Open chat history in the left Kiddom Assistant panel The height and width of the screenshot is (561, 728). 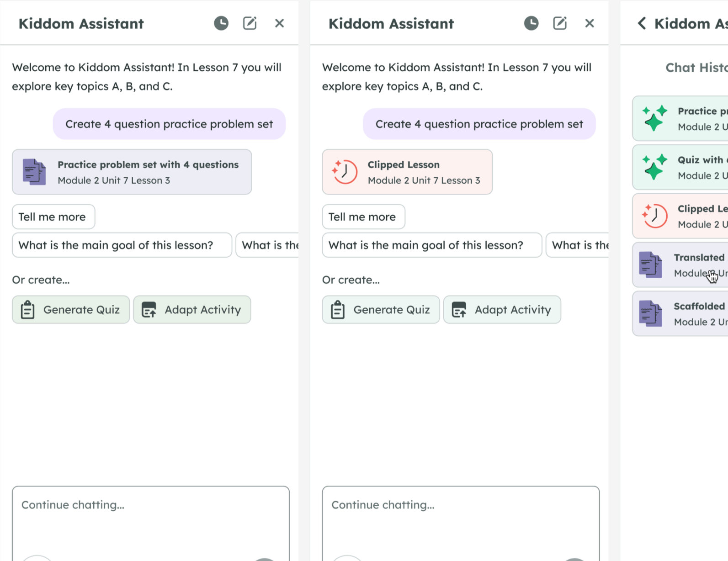(x=221, y=23)
